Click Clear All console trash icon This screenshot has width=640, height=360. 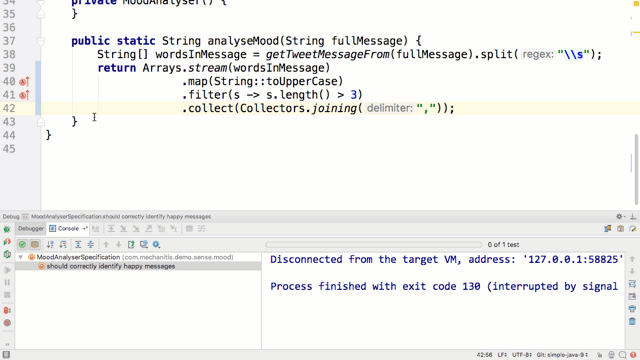coord(632,322)
